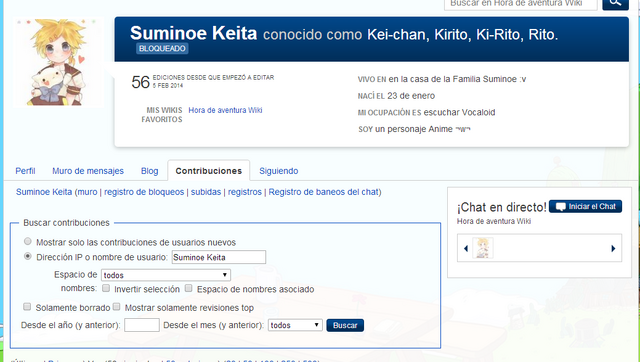Select Dirección IP o nombre radio button

28,256
